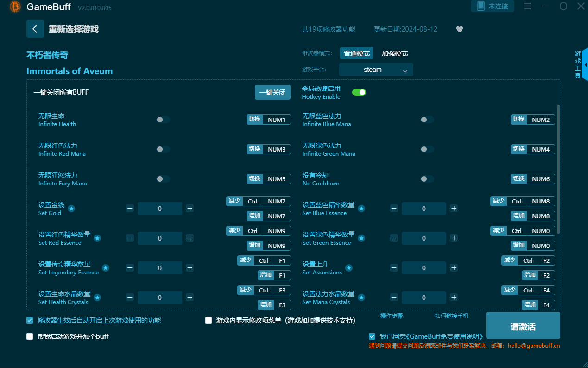Image resolution: width=588 pixels, height=368 pixels.
Task: Toggle Hotkey Enable switch off
Action: pos(359,92)
